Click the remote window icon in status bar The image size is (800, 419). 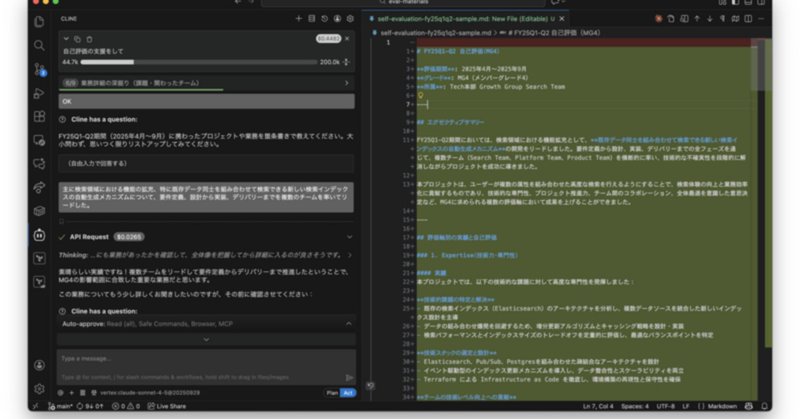coord(35,406)
